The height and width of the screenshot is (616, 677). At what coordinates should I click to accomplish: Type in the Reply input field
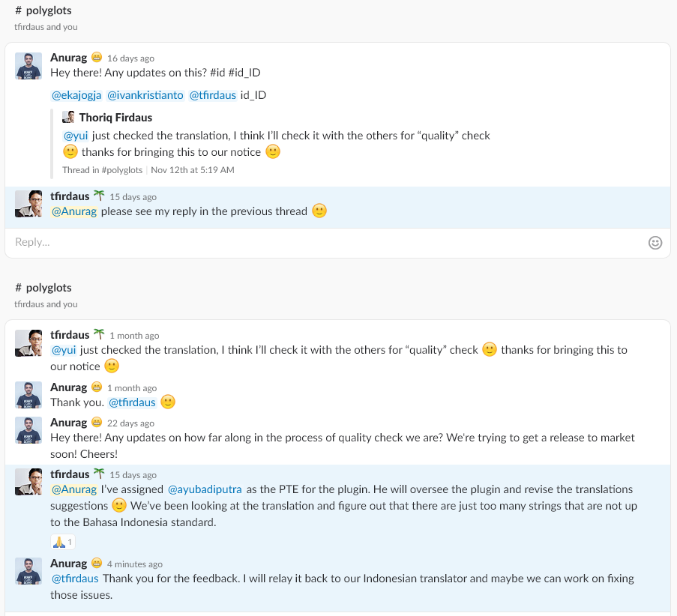pos(322,242)
